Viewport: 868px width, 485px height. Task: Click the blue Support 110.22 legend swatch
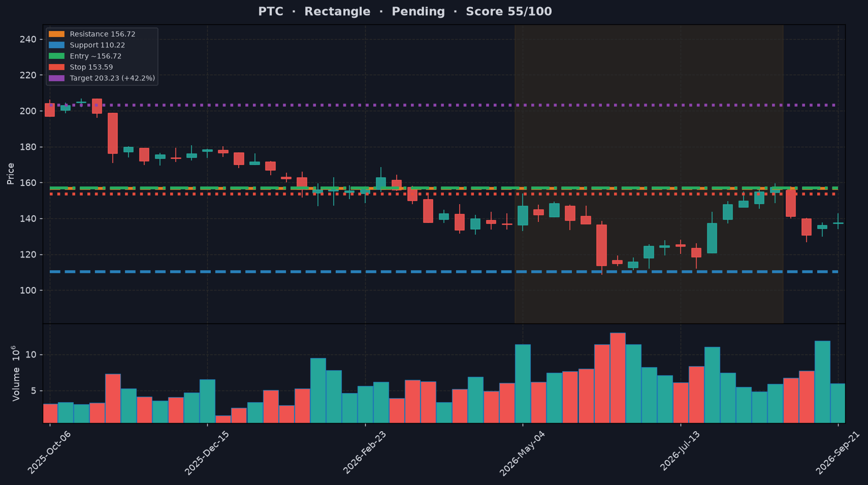click(x=56, y=45)
